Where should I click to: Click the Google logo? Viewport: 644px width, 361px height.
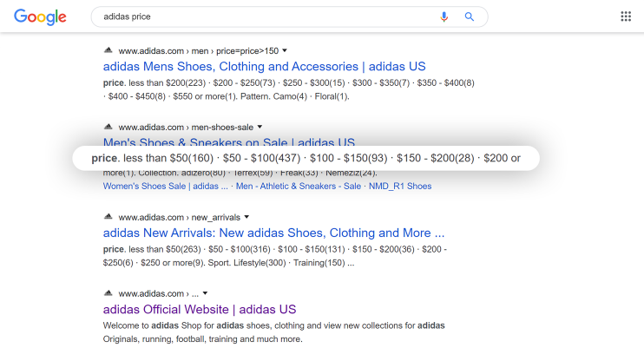40,16
